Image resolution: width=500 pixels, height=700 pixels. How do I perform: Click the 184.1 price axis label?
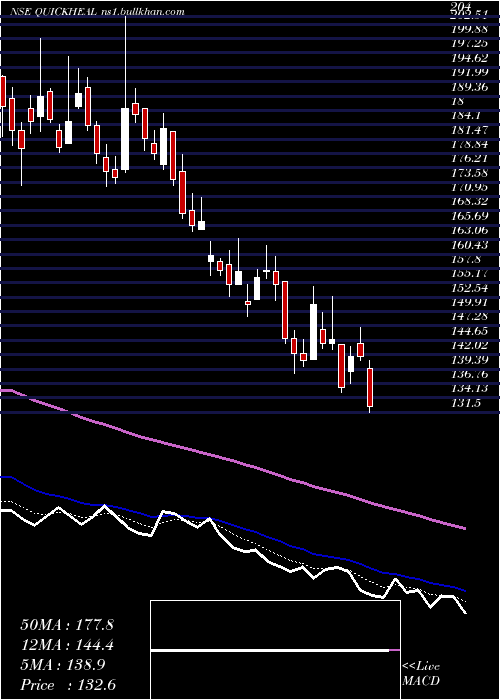point(465,115)
